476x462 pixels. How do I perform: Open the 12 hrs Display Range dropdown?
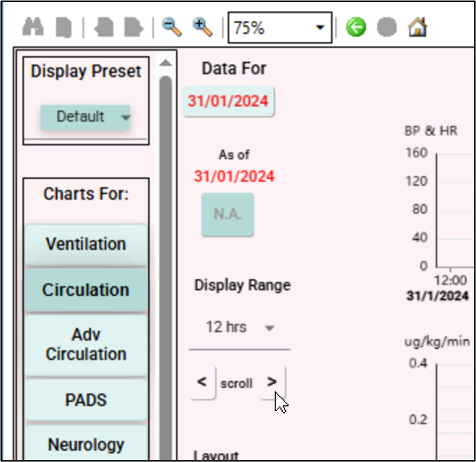(x=239, y=328)
